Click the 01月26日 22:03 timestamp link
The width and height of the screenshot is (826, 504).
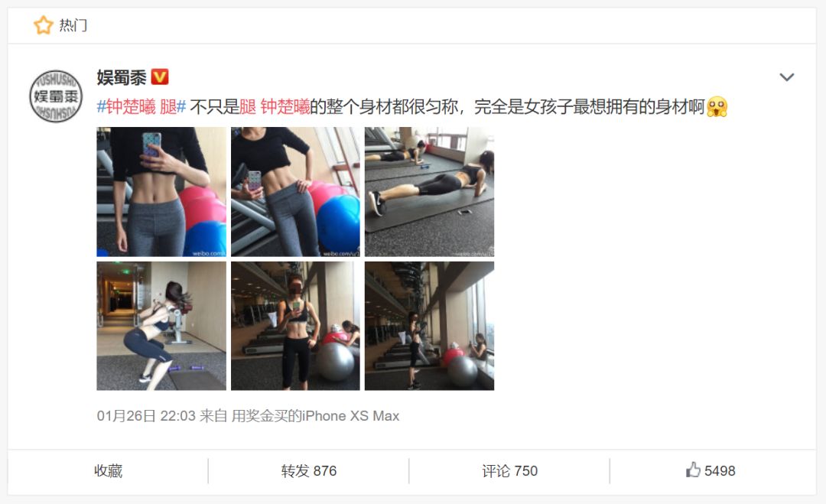[x=146, y=416]
